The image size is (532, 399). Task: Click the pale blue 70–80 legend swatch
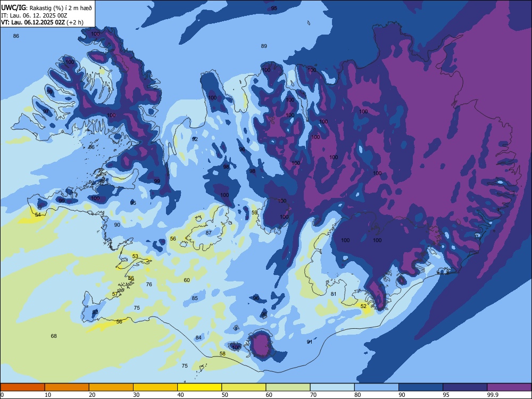coord(332,387)
